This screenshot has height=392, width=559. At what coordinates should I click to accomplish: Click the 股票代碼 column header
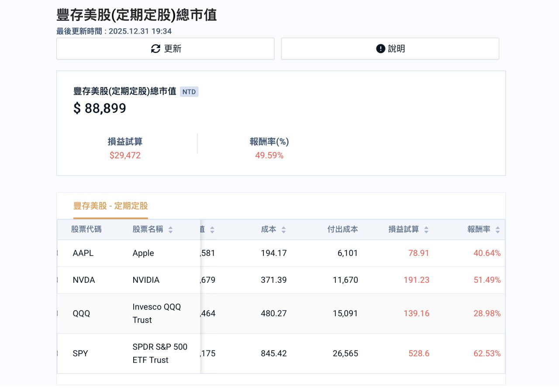point(86,229)
